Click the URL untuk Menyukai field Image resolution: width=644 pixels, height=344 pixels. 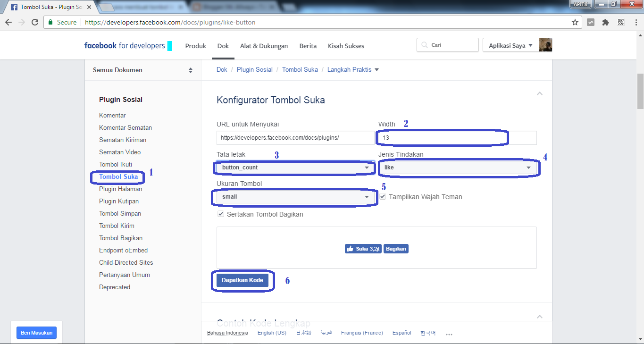[295, 138]
